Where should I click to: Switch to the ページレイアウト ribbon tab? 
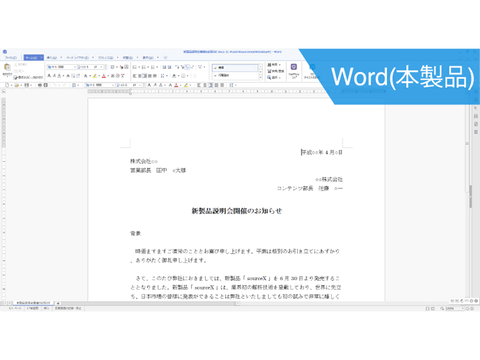pos(78,58)
